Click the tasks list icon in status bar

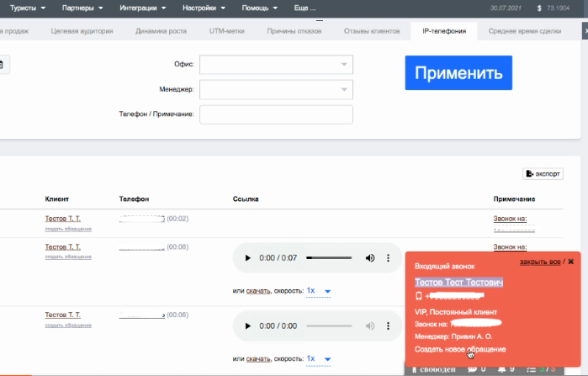pyautogui.click(x=531, y=369)
